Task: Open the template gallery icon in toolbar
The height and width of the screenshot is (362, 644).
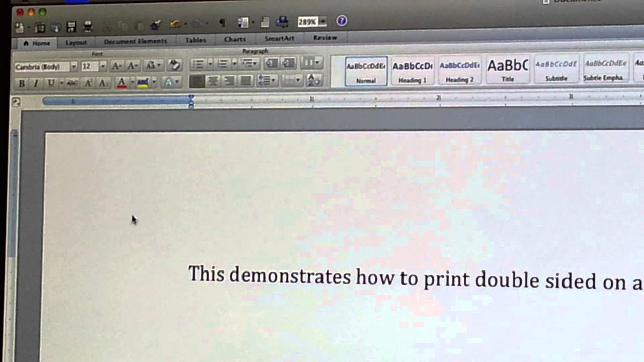Action: click(40, 27)
